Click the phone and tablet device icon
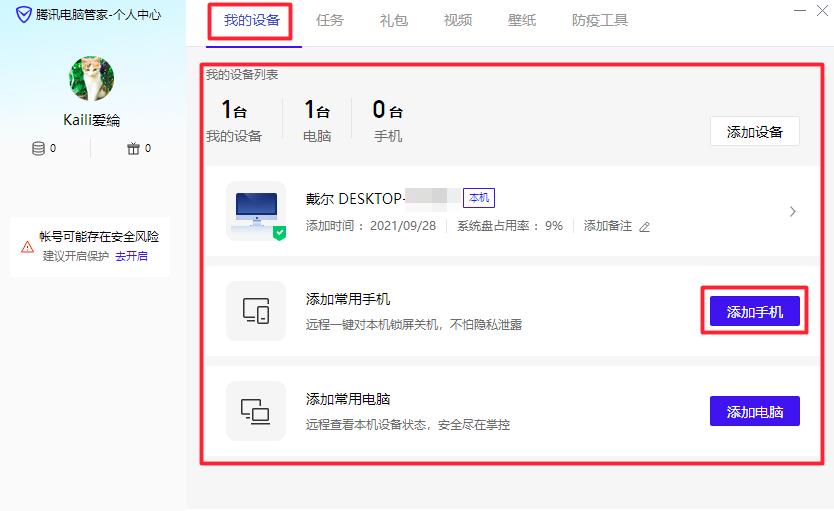The width and height of the screenshot is (834, 511). pyautogui.click(x=256, y=311)
